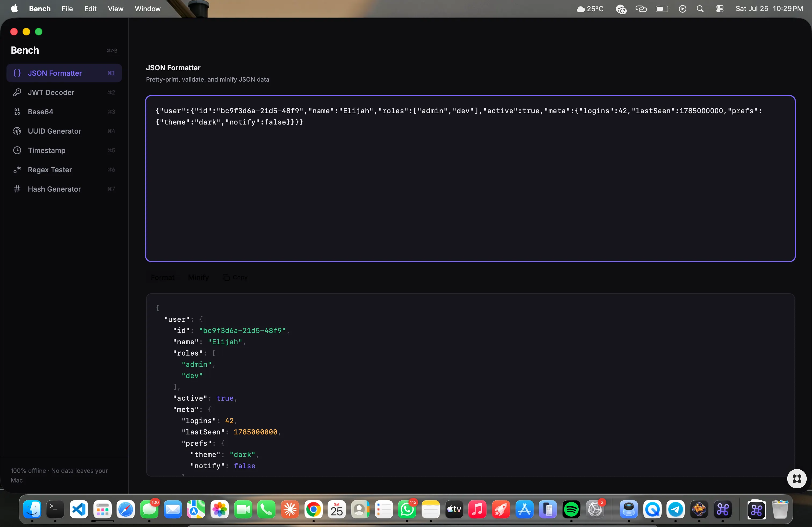Screen dimensions: 812x527
Task: Open the View menu
Action: pyautogui.click(x=116, y=9)
